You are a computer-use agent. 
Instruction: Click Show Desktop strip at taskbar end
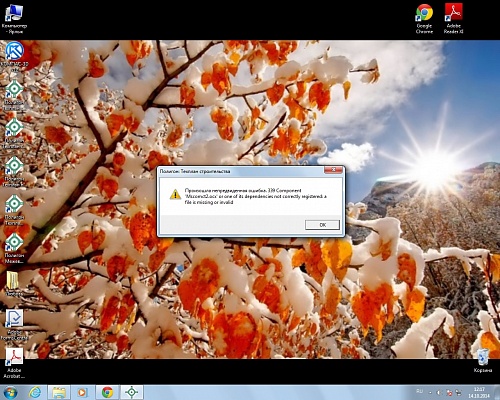click(x=497, y=393)
